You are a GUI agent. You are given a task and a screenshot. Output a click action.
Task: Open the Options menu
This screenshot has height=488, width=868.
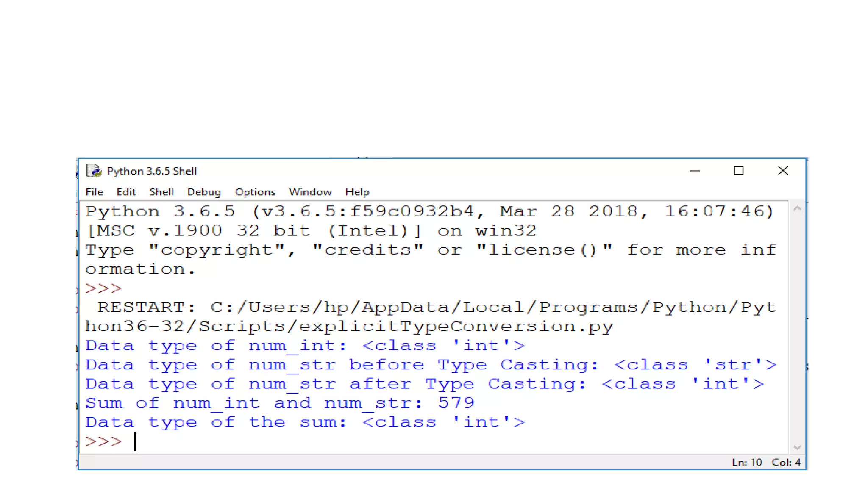(x=255, y=192)
